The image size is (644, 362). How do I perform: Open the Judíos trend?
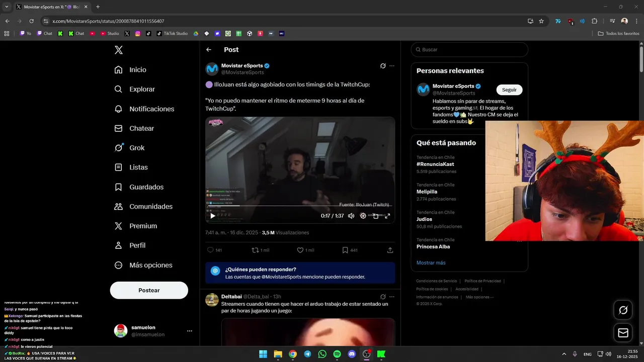click(424, 219)
